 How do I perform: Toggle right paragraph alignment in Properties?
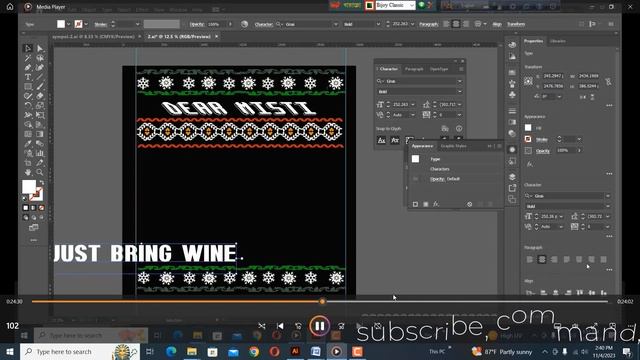[x=554, y=259]
